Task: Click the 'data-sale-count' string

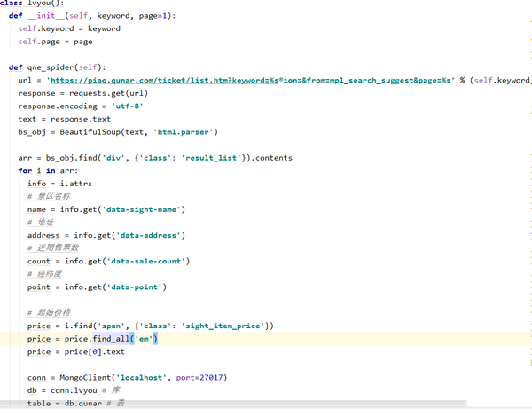Action: pyautogui.click(x=146, y=261)
